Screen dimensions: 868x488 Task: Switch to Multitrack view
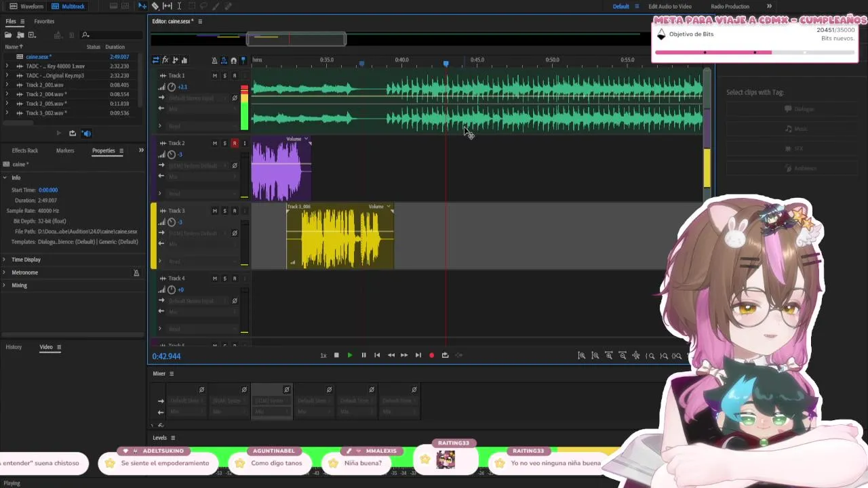(x=68, y=6)
